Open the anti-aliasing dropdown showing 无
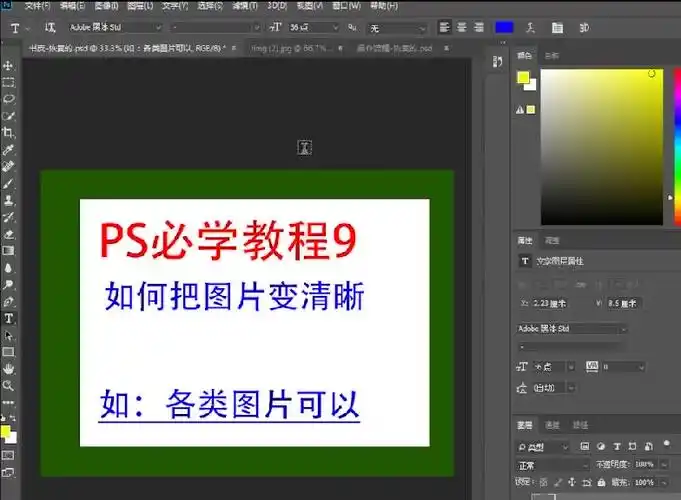The height and width of the screenshot is (500, 681). tap(397, 28)
